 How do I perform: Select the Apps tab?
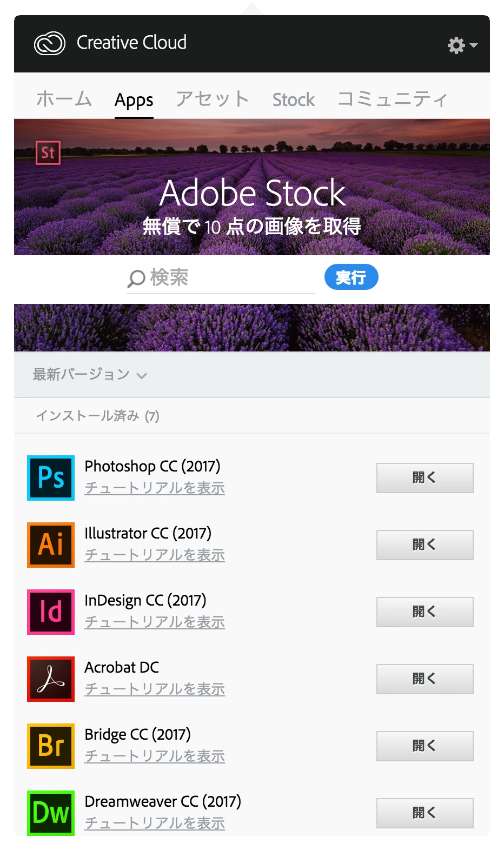tap(134, 101)
